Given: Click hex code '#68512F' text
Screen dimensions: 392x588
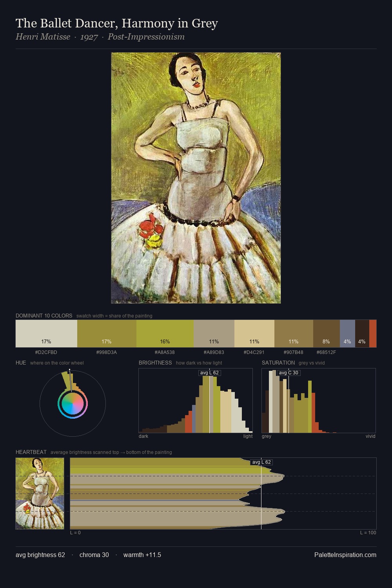Looking at the screenshot, I should pyautogui.click(x=326, y=352).
